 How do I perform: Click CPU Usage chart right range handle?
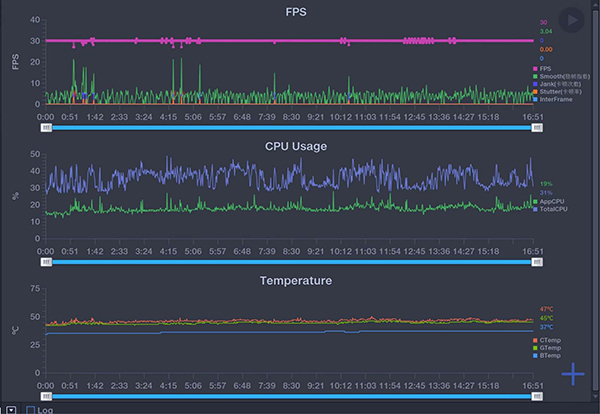coord(538,262)
